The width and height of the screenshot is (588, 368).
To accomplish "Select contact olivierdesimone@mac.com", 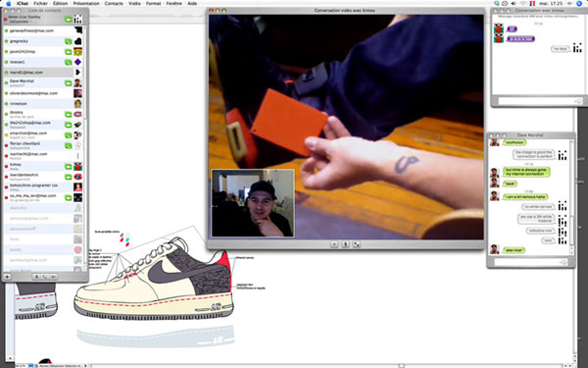I will point(43,93).
